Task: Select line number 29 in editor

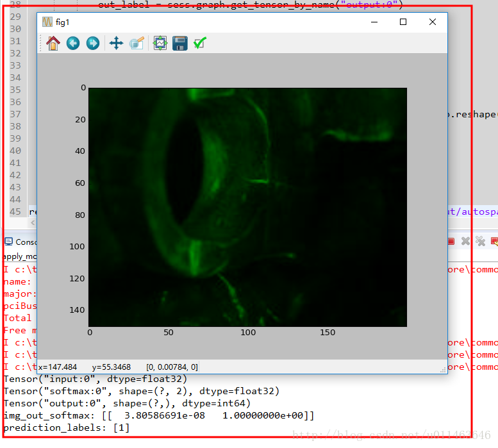Action: pyautogui.click(x=15, y=17)
